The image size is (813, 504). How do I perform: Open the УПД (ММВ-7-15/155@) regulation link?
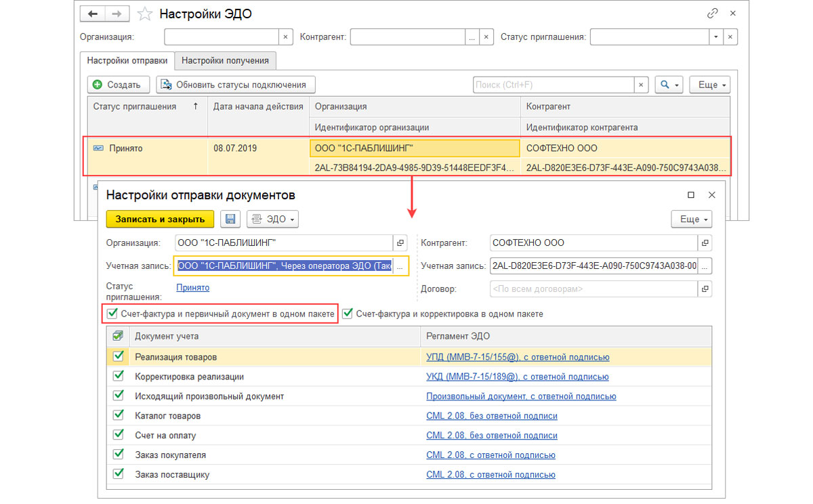click(518, 357)
